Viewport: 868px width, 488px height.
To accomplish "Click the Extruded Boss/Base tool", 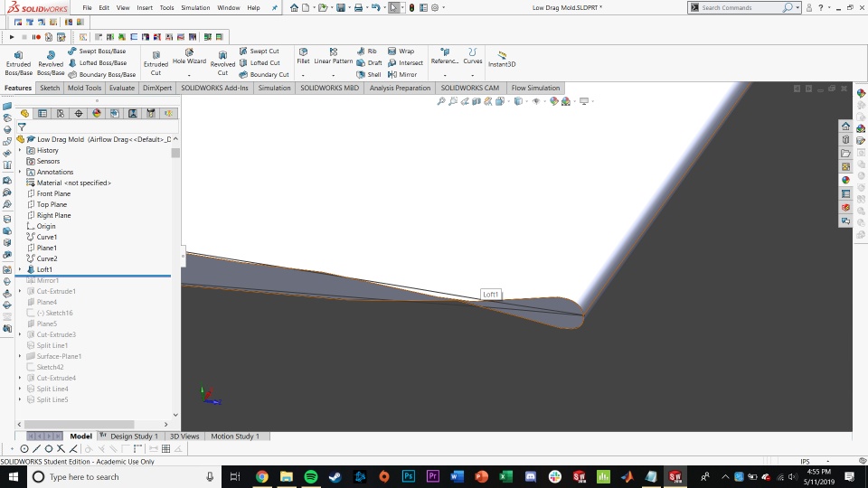I will (x=18, y=62).
